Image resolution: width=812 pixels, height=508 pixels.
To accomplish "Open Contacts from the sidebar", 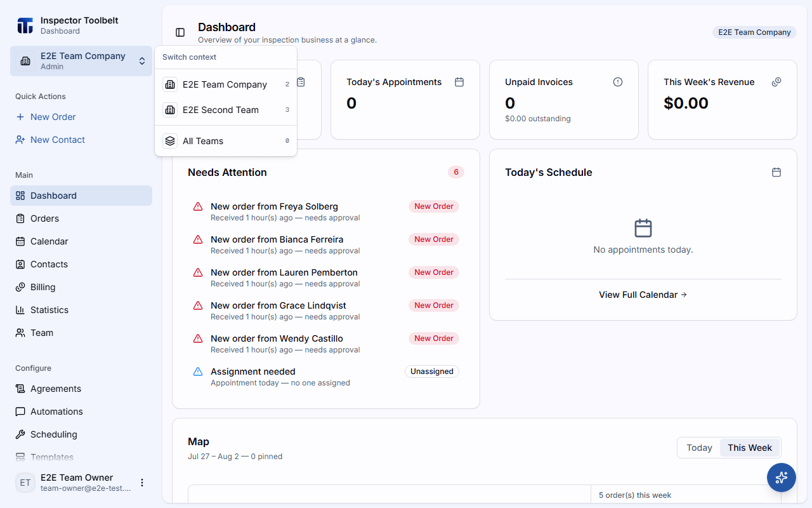I will [81, 264].
